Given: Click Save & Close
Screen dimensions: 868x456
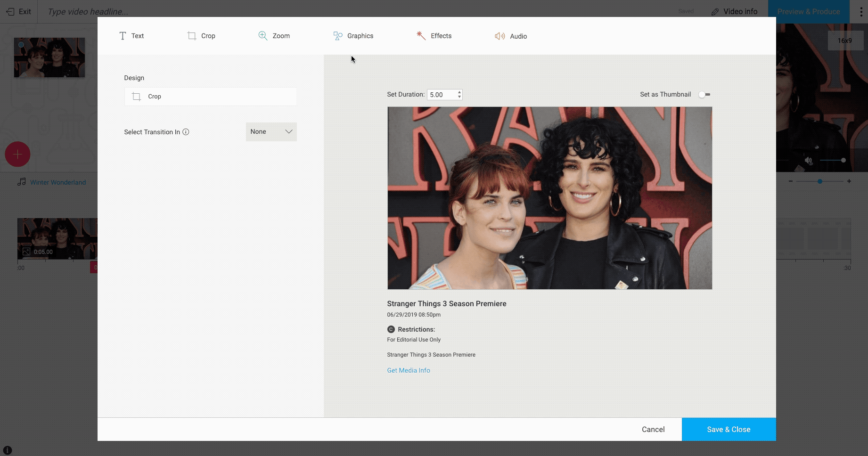Looking at the screenshot, I should point(729,429).
